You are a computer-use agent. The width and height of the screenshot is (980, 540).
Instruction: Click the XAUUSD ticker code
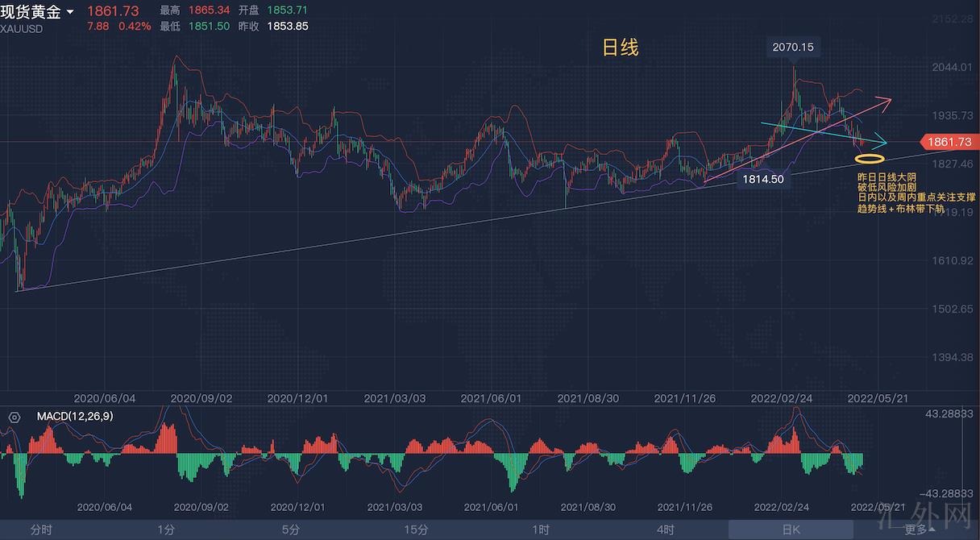click(22, 28)
